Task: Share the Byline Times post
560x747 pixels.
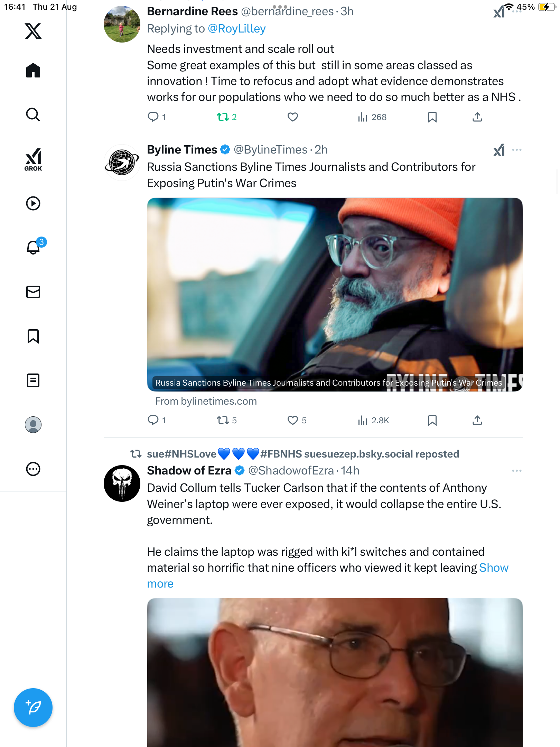Action: point(477,420)
